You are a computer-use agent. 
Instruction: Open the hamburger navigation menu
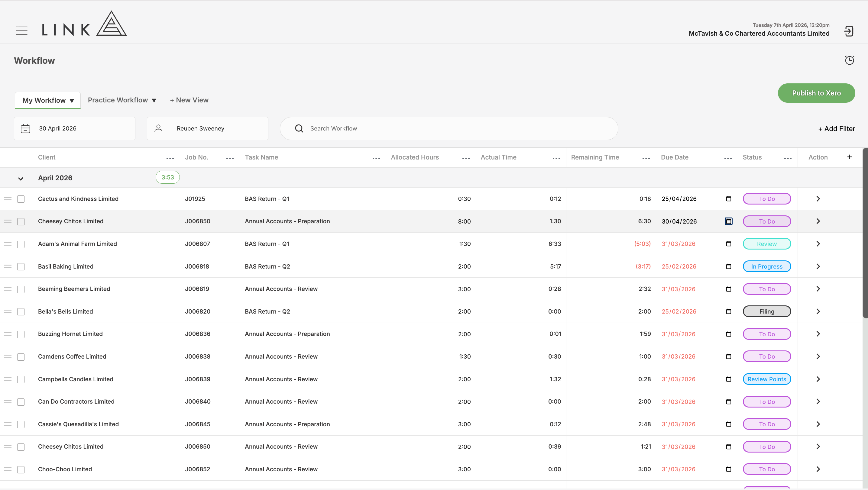tap(21, 31)
